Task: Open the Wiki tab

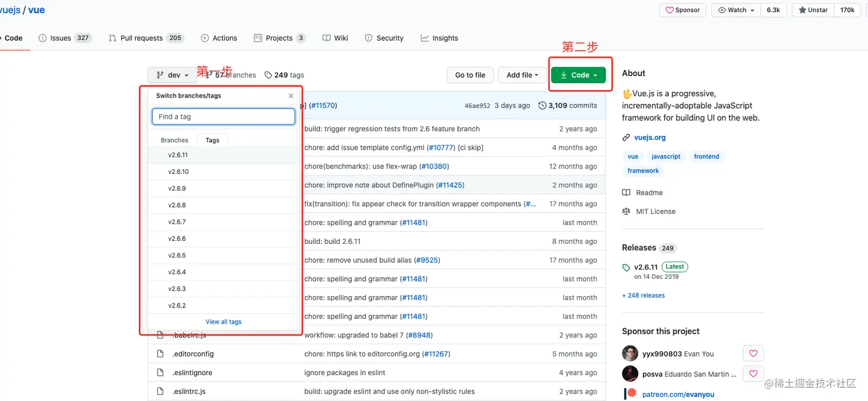Action: coord(335,38)
